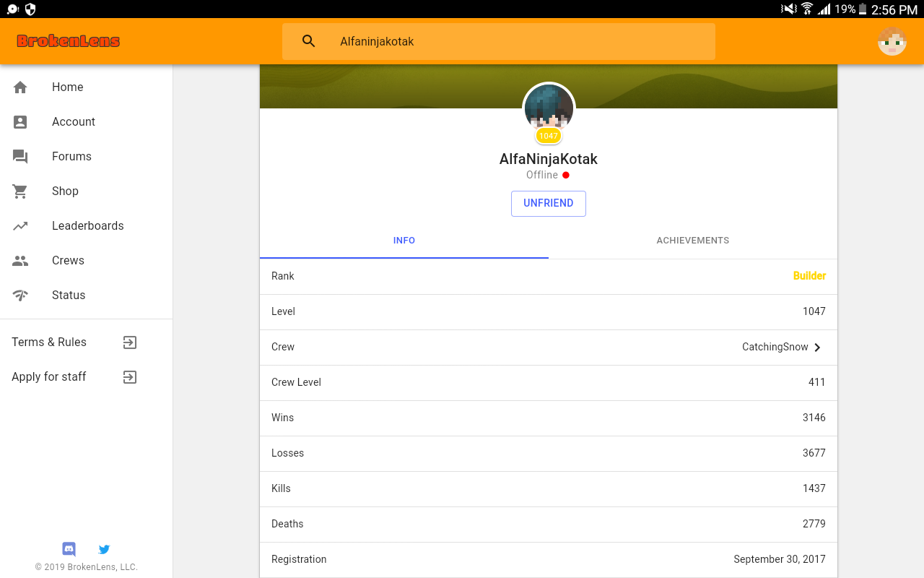Click the search magnifier icon
Screen dimensions: 924x578
(309, 41)
